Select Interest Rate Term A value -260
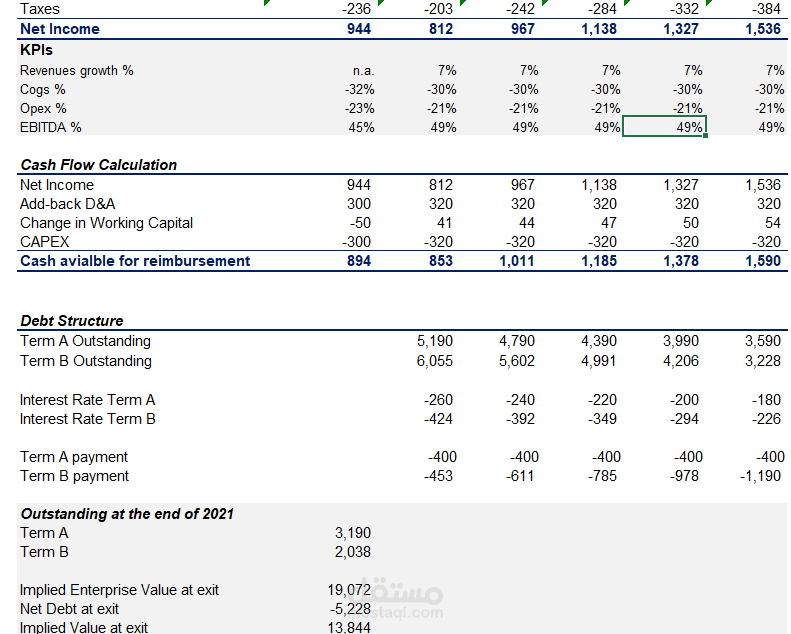 click(x=438, y=400)
